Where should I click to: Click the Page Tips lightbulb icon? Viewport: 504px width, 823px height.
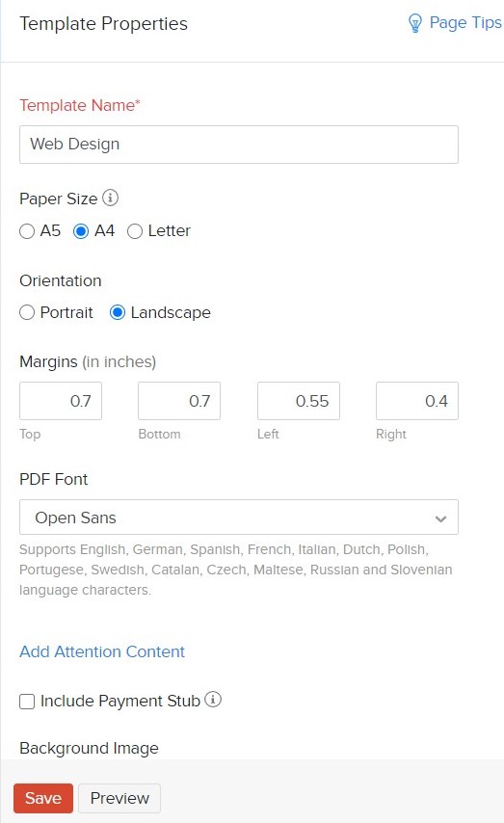pyautogui.click(x=414, y=23)
